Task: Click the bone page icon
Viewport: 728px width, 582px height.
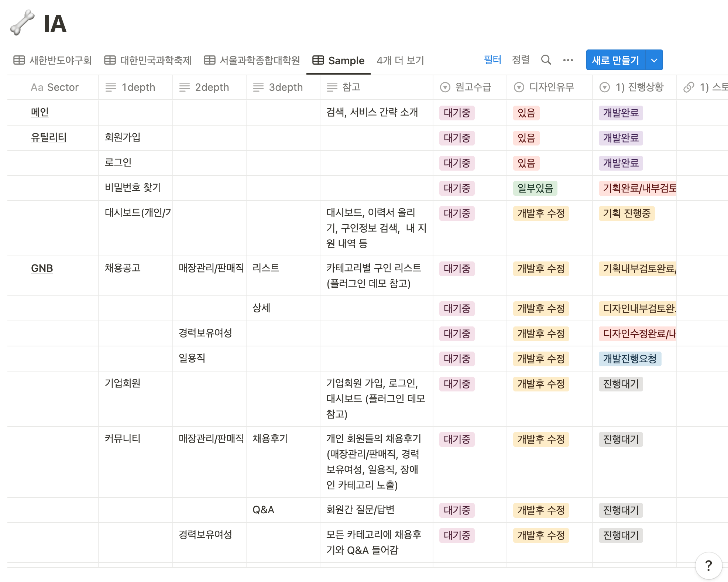Action: click(x=23, y=23)
